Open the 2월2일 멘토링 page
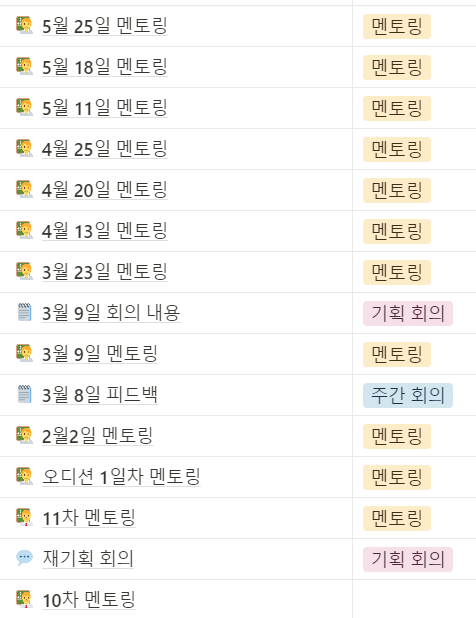This screenshot has width=476, height=618. point(97,436)
